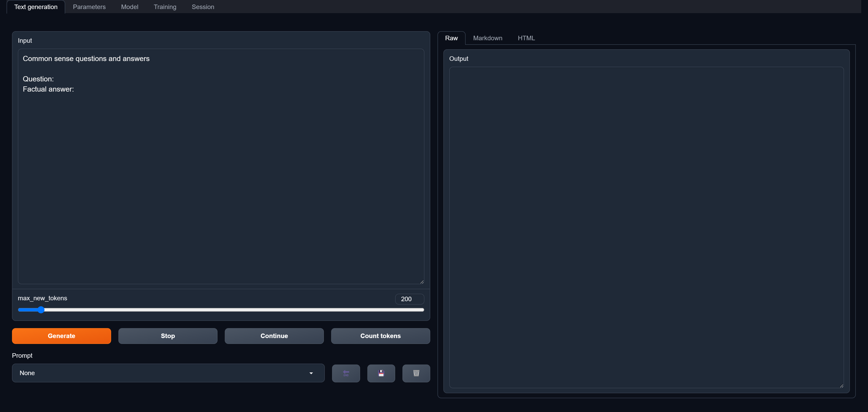Open the Model tab

coord(129,7)
